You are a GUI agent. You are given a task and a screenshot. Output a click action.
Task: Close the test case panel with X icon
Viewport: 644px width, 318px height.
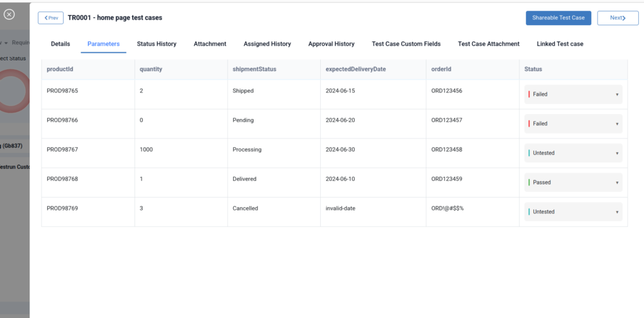(9, 14)
